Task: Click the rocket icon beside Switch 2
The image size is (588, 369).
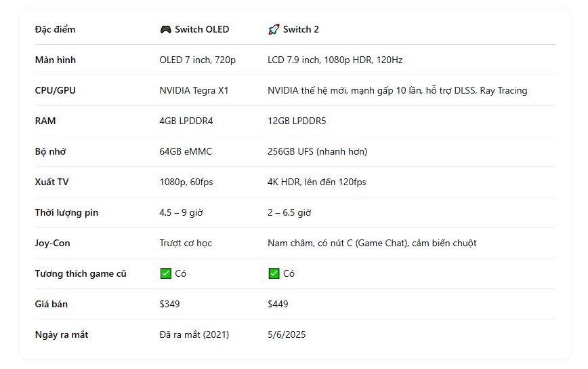Action: pyautogui.click(x=274, y=30)
